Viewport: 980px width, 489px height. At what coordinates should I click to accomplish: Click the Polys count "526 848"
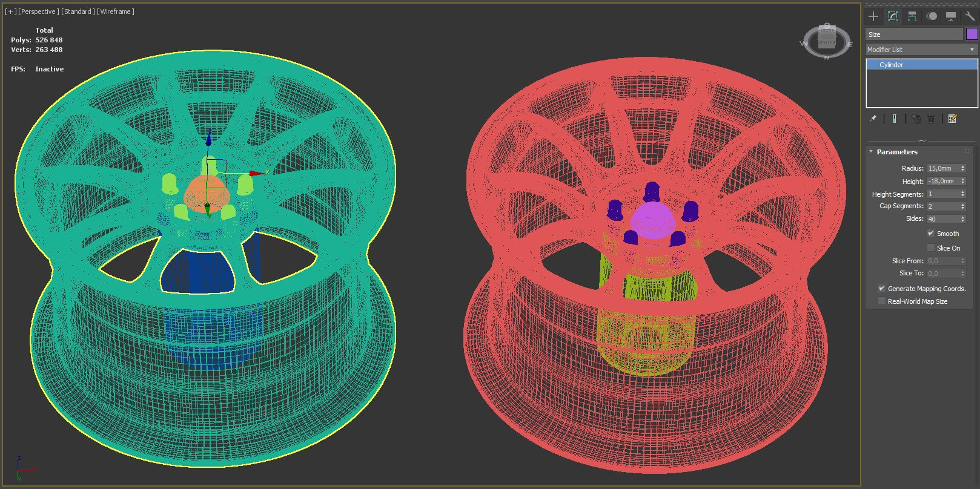[x=49, y=40]
